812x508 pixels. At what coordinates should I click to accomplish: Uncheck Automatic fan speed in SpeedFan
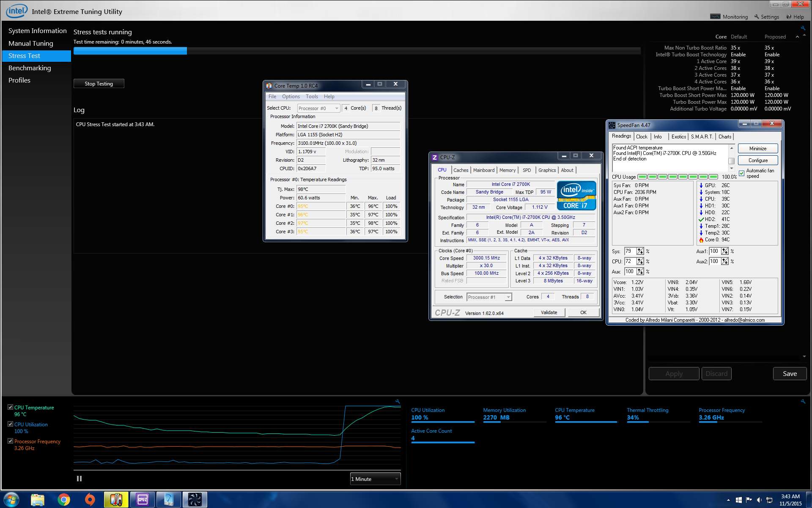coord(741,173)
